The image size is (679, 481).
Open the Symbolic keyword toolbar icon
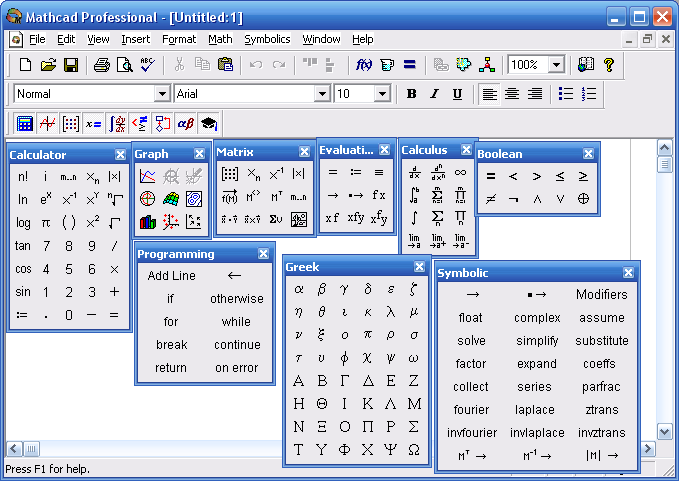[209, 124]
